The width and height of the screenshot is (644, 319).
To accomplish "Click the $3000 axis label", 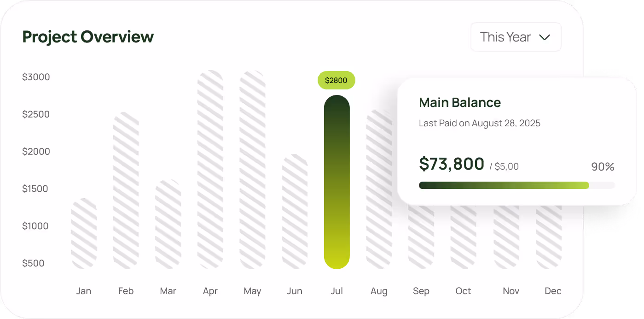I will 36,77.
